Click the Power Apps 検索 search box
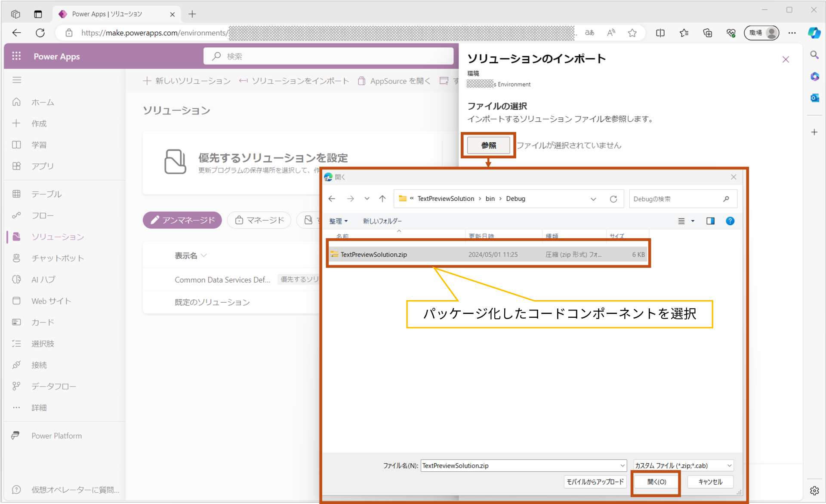This screenshot has height=504, width=826. [328, 56]
